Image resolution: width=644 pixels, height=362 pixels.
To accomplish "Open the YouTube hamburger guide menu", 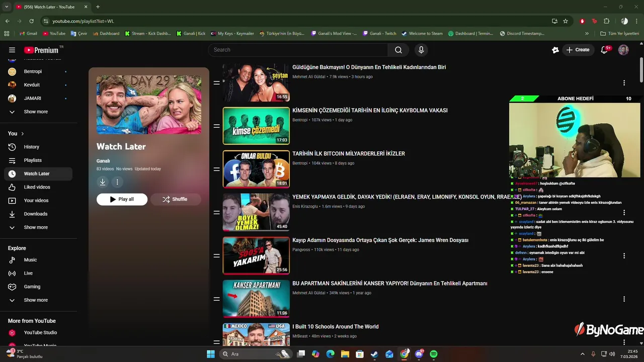I will tap(12, 50).
